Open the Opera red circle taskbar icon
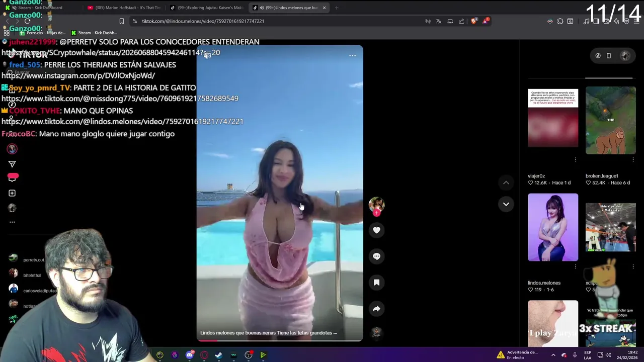644x362 pixels. (x=204, y=355)
